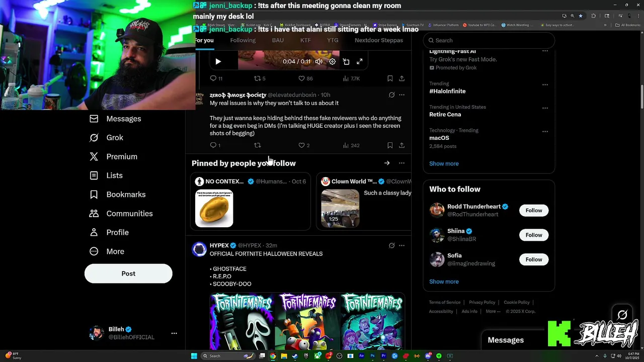Follow Rodd Thunderheart
The image size is (644, 362).
[534, 211]
